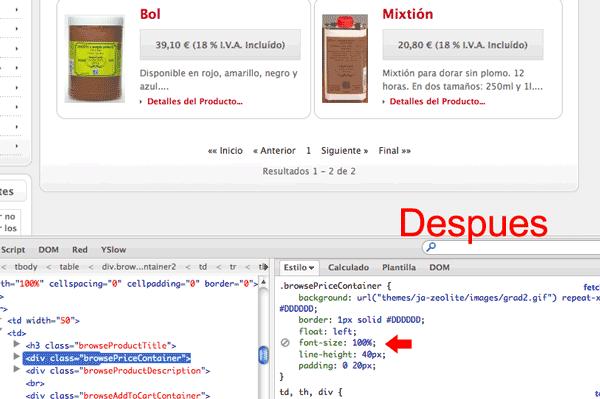Select page number 1 in pagination
600x399 pixels.
point(308,151)
